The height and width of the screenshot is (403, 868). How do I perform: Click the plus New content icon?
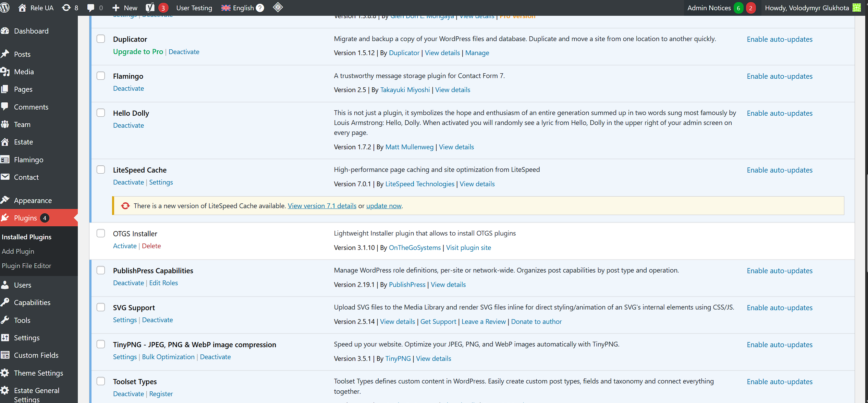(116, 8)
